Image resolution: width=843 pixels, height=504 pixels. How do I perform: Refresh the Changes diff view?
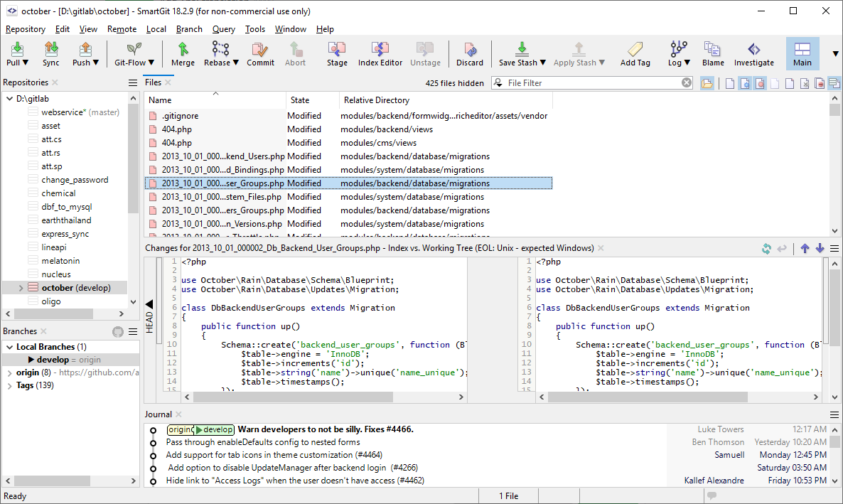tap(766, 249)
